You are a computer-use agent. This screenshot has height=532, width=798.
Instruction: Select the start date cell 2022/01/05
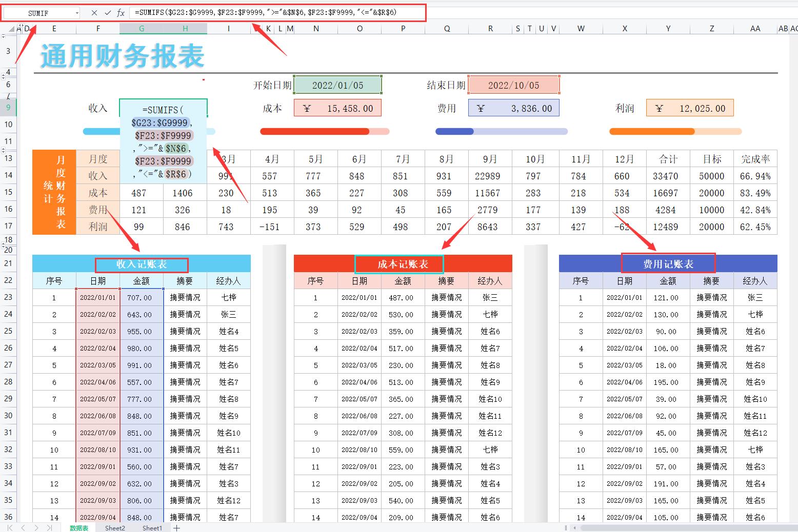338,85
